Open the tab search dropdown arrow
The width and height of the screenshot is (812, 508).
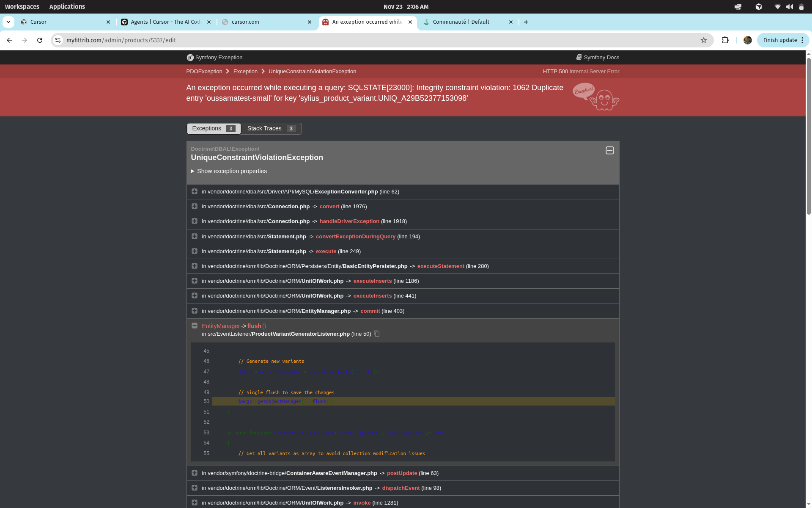(x=8, y=22)
